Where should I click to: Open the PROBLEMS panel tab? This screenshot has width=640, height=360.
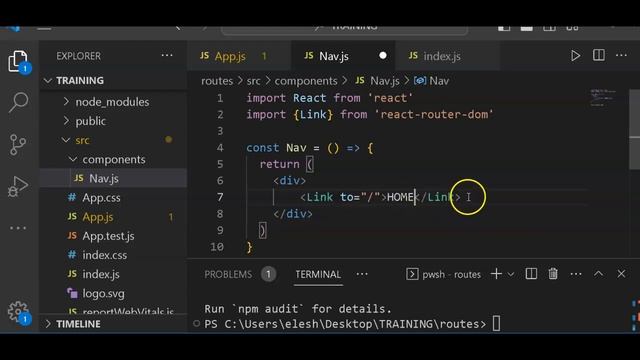(228, 274)
